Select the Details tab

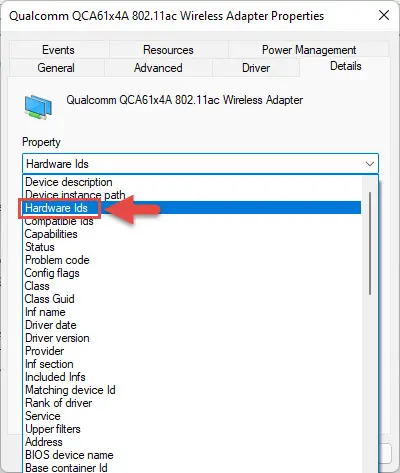pos(345,66)
